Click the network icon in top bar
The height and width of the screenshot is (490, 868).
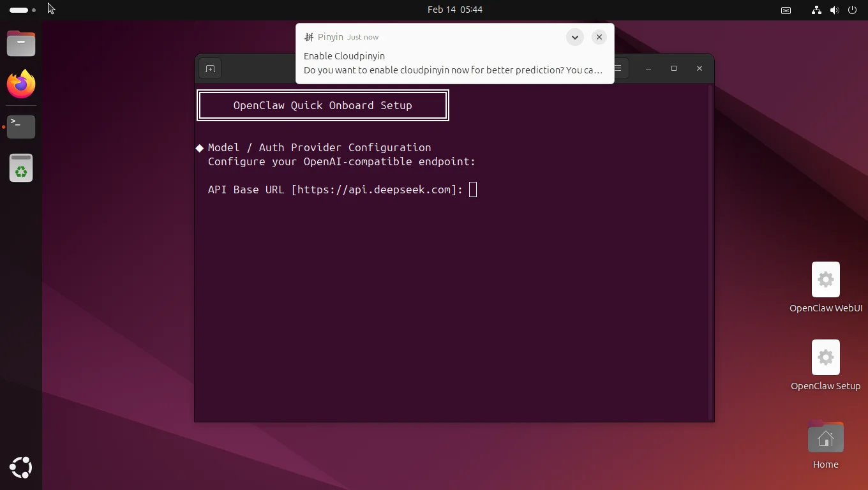point(816,10)
